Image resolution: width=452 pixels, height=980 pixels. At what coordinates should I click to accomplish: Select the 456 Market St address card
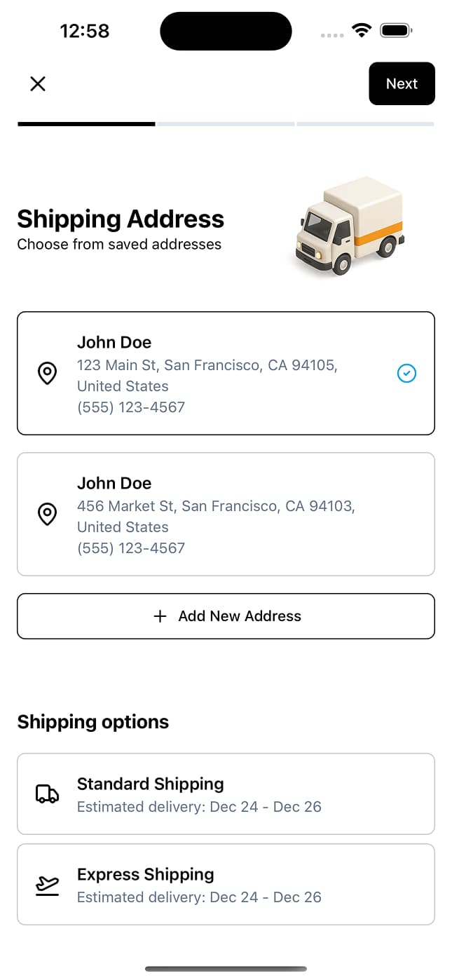coord(226,515)
